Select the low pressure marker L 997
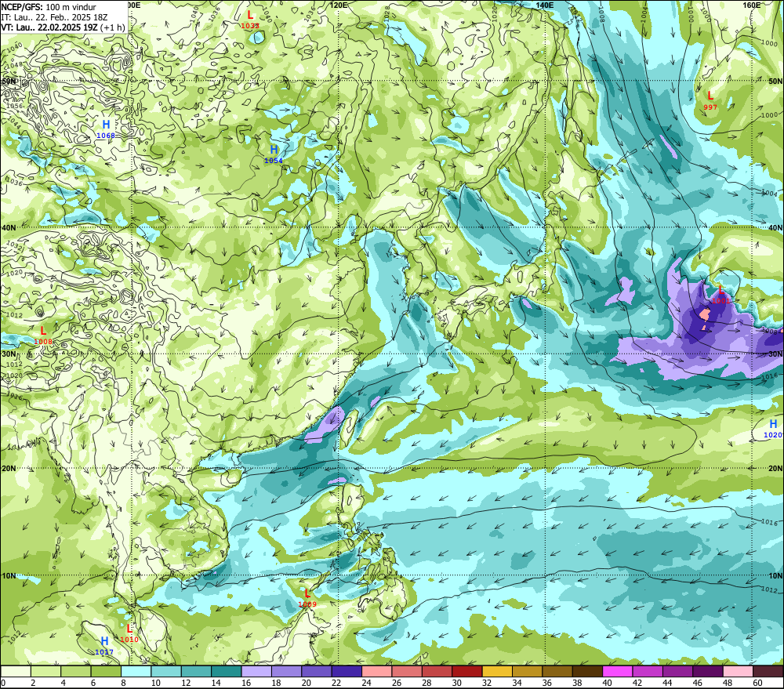Image resolution: width=784 pixels, height=689 pixels. [710, 100]
